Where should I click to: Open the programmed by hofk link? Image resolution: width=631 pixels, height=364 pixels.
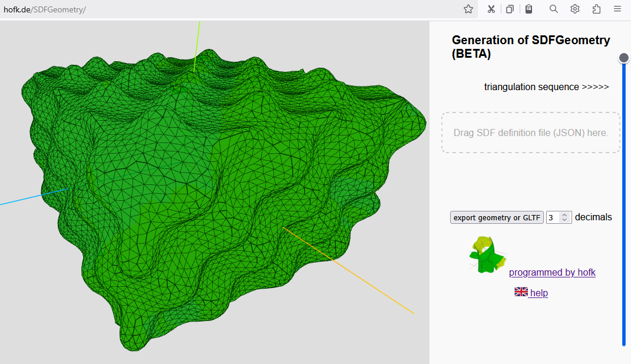tap(552, 272)
